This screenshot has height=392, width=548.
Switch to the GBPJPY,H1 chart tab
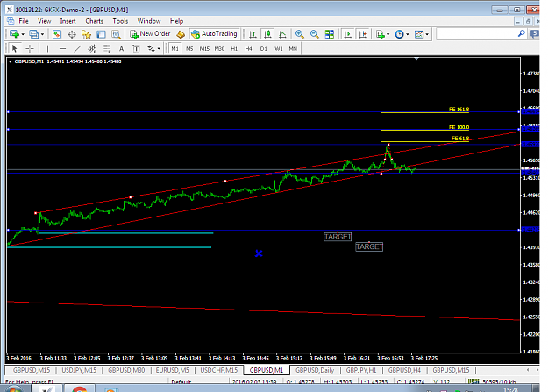[361, 370]
